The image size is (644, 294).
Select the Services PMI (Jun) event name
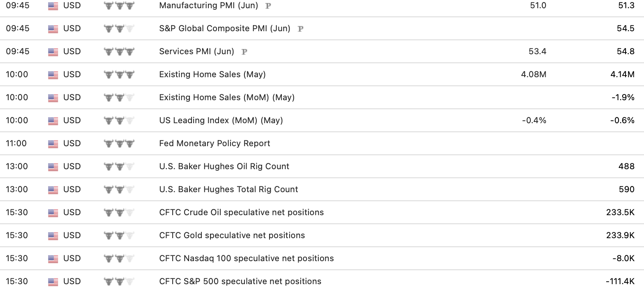196,51
